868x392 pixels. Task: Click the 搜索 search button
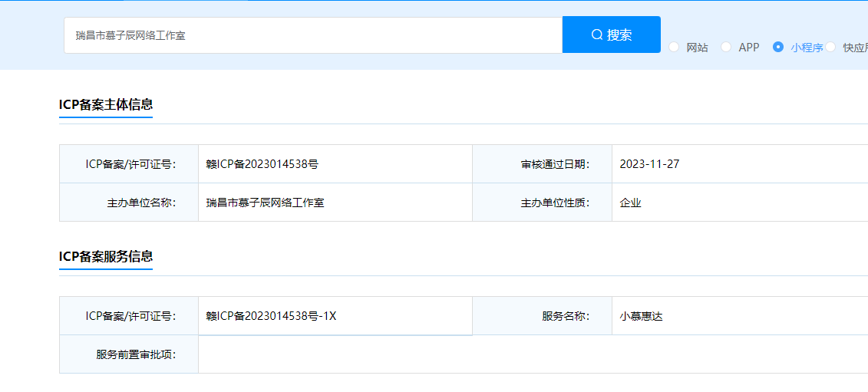611,35
